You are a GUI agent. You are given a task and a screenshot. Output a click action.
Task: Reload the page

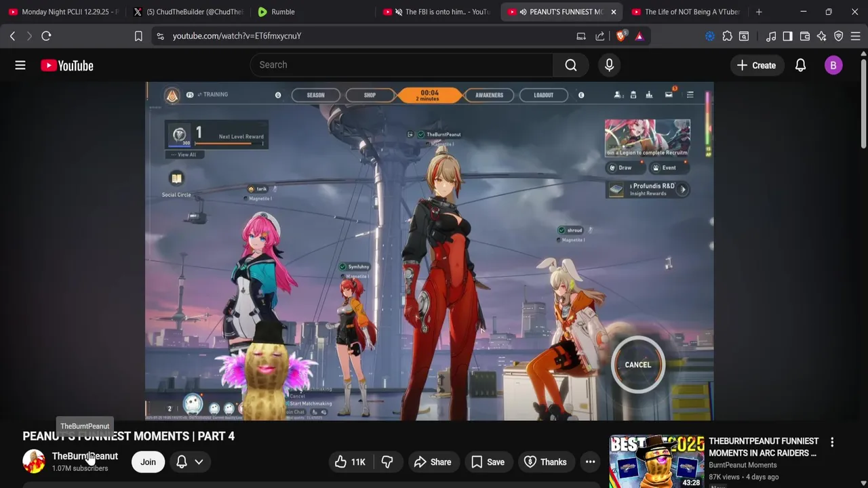pyautogui.click(x=46, y=36)
